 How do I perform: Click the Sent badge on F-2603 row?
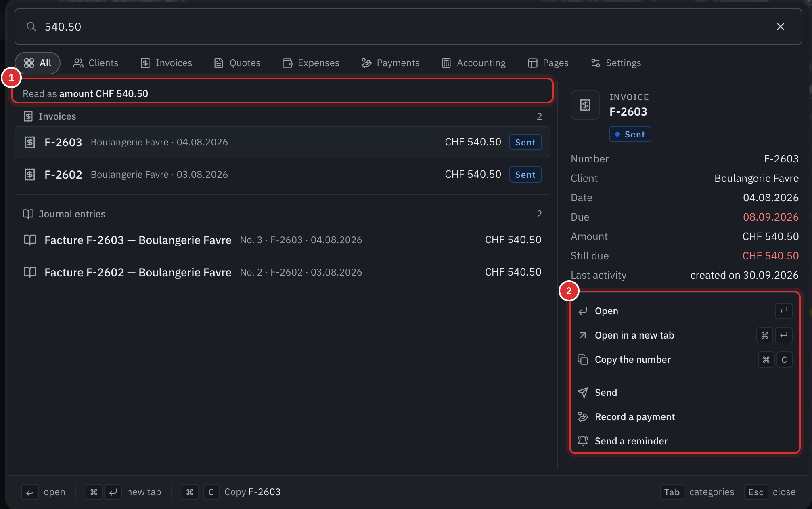click(x=525, y=142)
